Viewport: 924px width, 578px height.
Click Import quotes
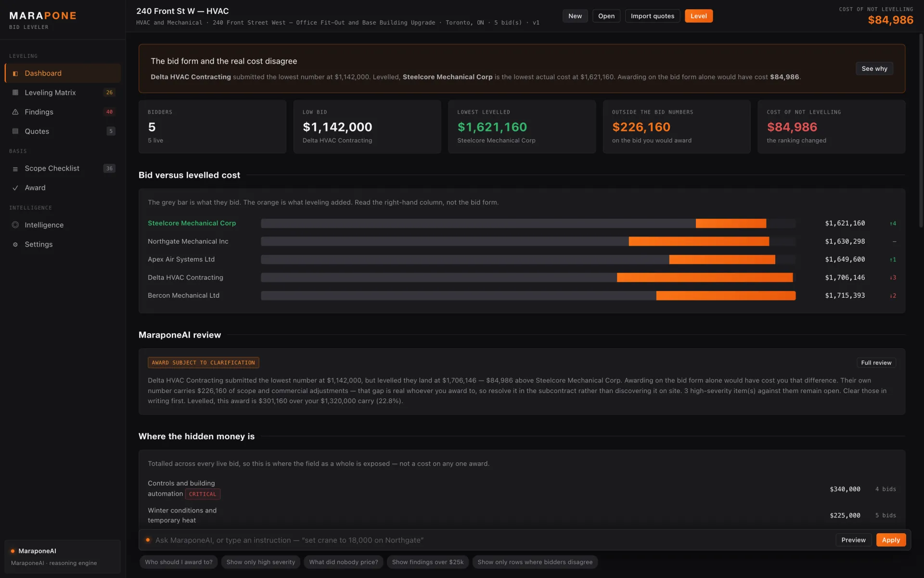click(x=653, y=16)
